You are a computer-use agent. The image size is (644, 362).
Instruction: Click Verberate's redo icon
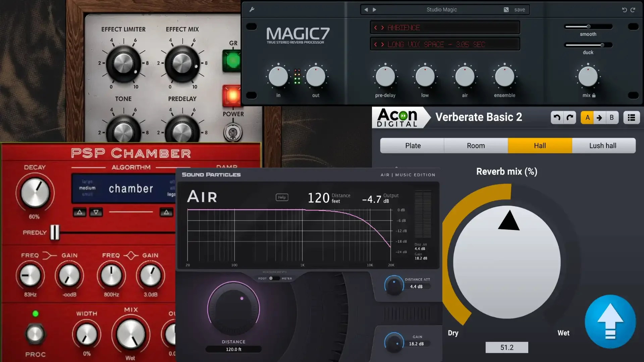click(x=570, y=117)
